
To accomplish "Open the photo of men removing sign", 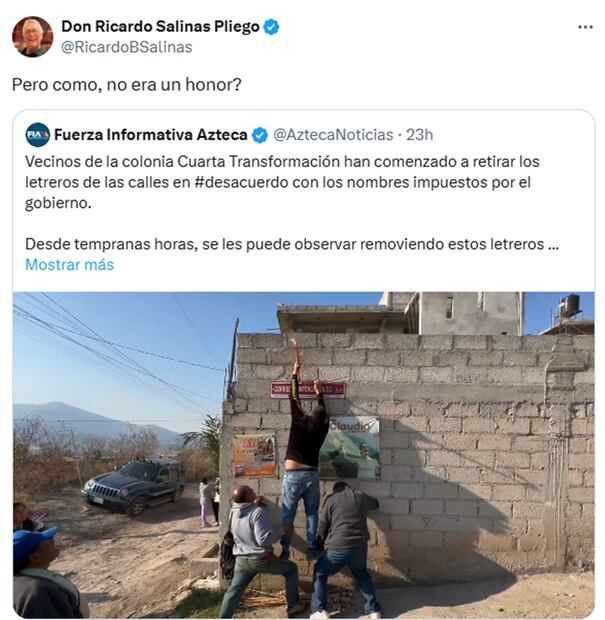I will 303,455.
